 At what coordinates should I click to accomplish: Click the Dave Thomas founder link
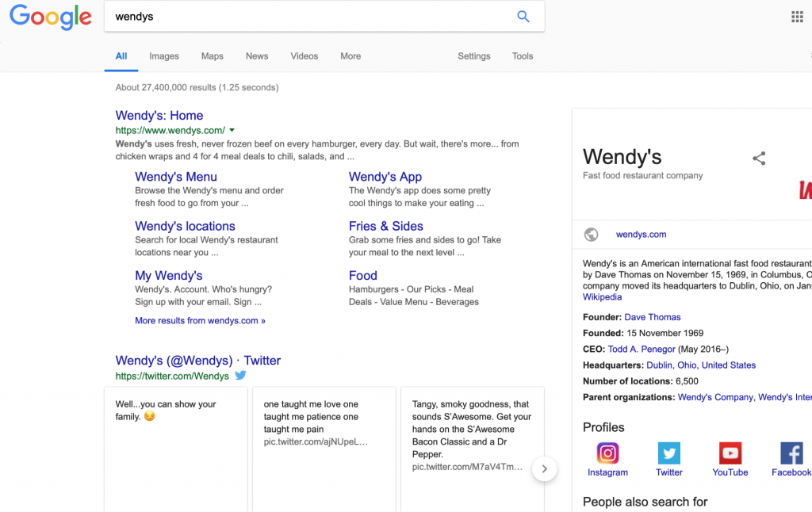pos(653,317)
